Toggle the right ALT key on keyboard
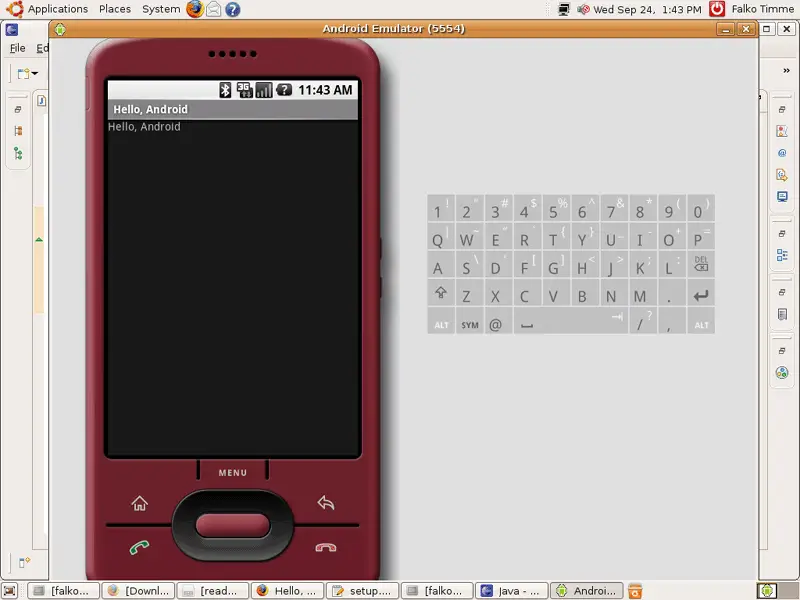Image resolution: width=800 pixels, height=600 pixels. click(701, 321)
